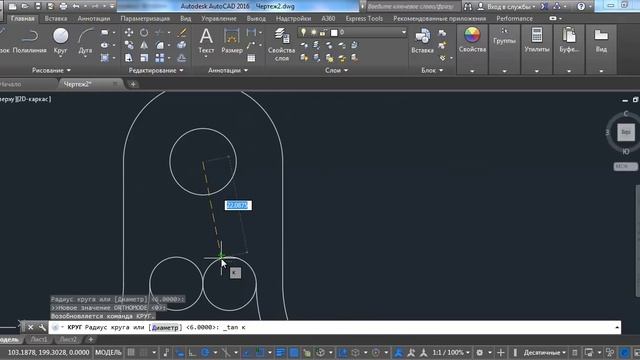Click the Insert block (Вставка) icon
The image size is (640, 360).
pos(422,41)
